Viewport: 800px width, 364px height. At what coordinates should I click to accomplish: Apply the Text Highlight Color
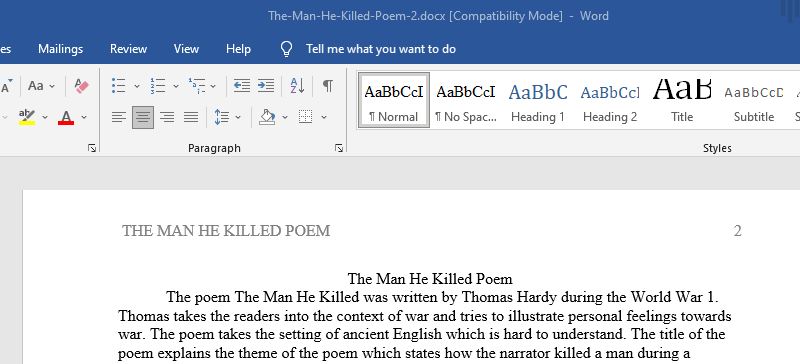tap(27, 117)
